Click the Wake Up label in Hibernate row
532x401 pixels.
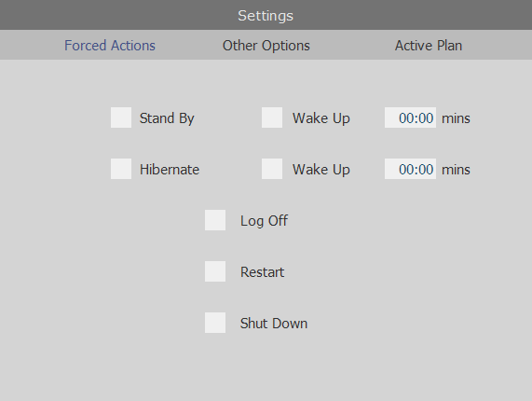coord(321,170)
